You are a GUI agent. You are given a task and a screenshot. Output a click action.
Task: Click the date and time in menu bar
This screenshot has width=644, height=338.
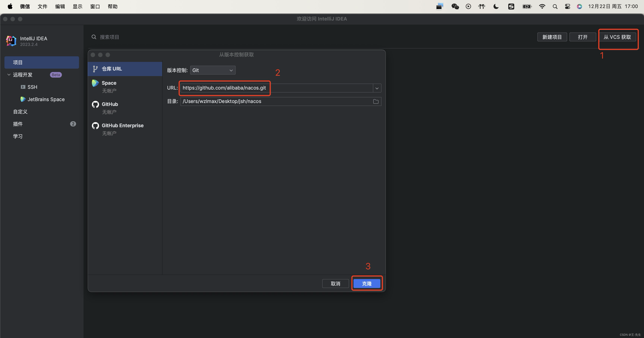[613, 7]
